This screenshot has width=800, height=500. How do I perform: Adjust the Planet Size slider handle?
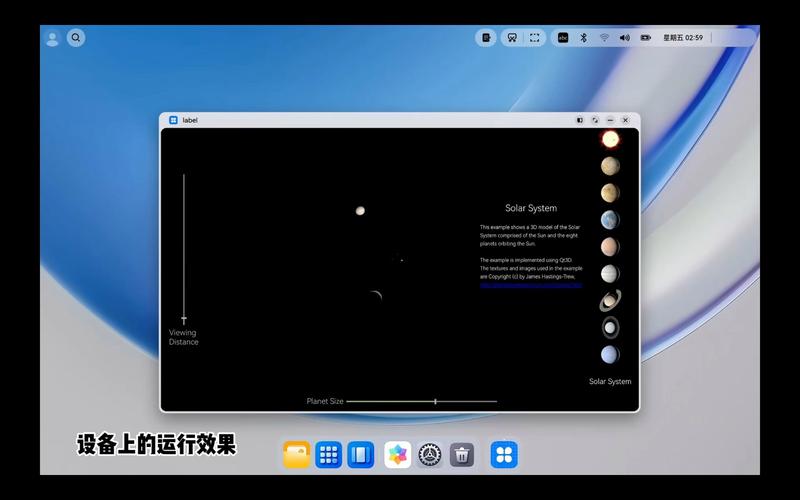[x=435, y=402]
